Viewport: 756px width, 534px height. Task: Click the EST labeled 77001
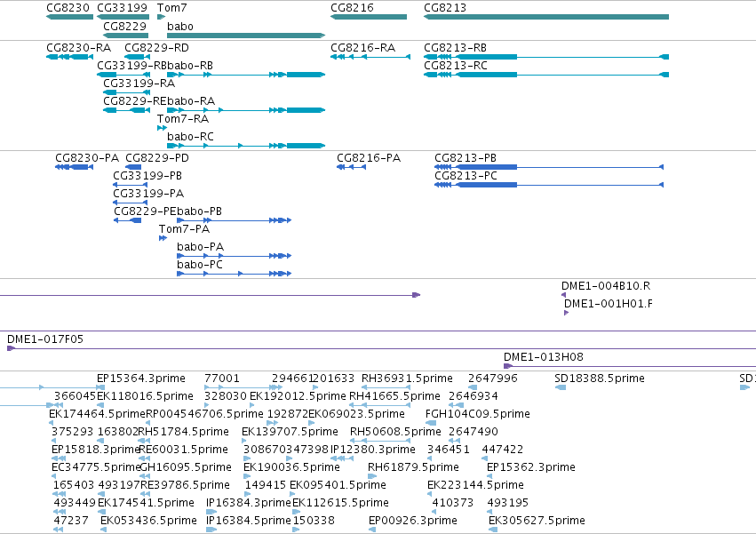tap(222, 379)
